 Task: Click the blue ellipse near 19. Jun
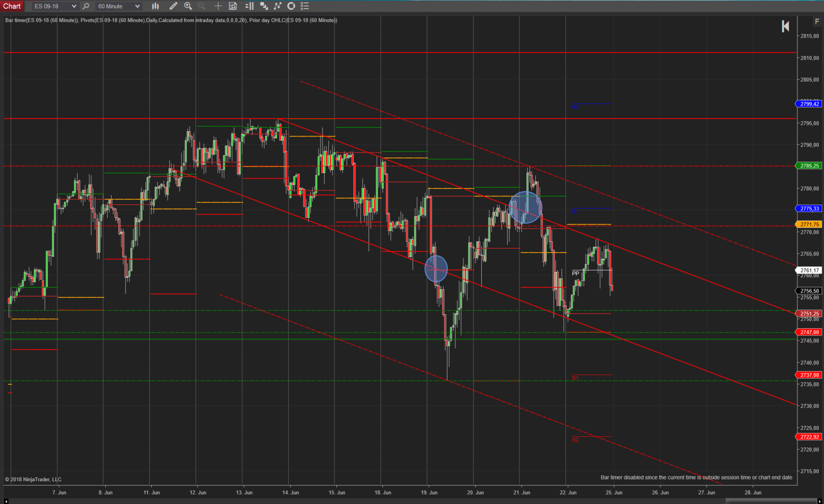[436, 269]
